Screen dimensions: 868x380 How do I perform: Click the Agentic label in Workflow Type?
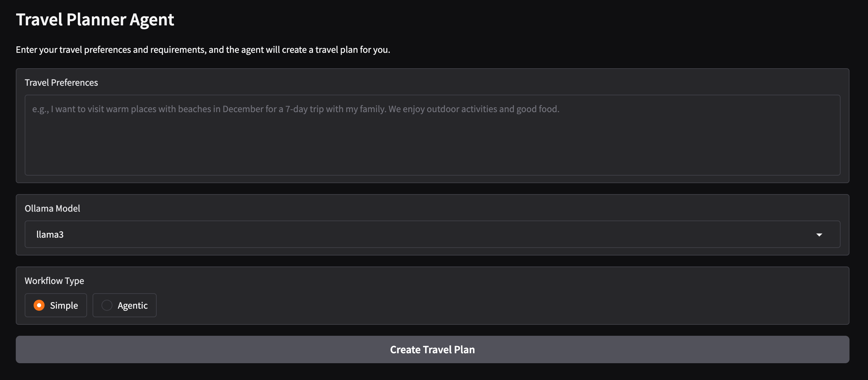(132, 305)
